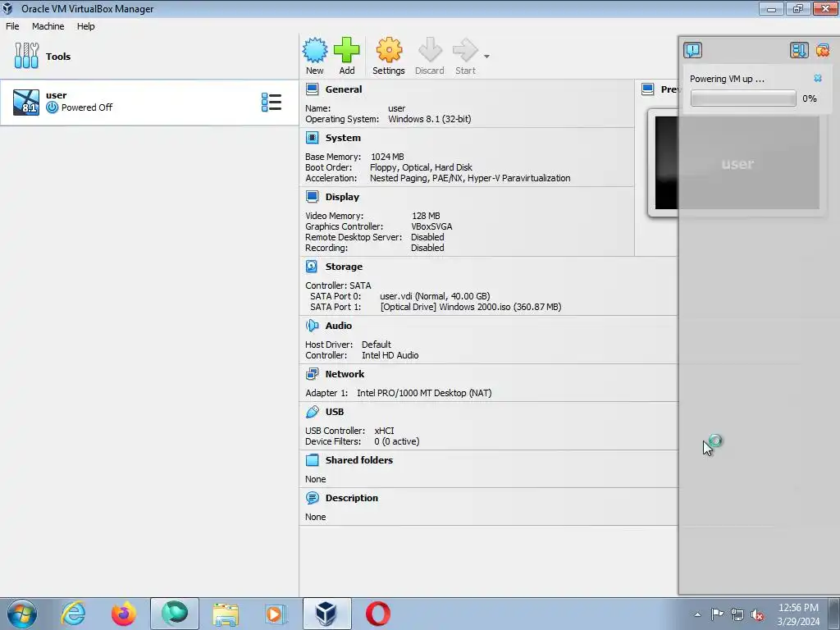Click the VBoxSVGA graphics controller value
840x630 pixels.
(x=431, y=226)
